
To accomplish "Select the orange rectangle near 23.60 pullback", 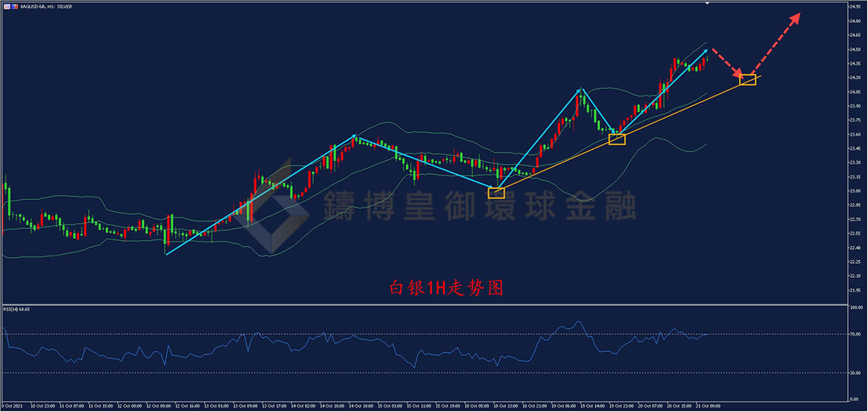I will tap(617, 139).
